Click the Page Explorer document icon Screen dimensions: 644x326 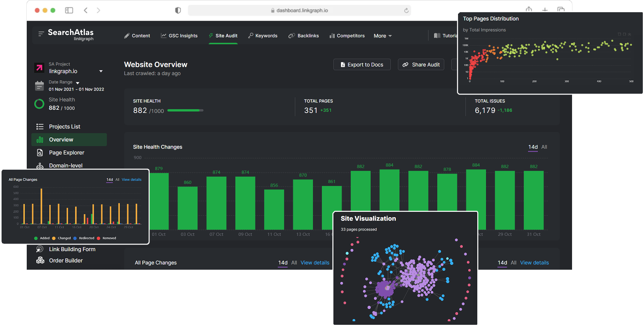tap(40, 153)
